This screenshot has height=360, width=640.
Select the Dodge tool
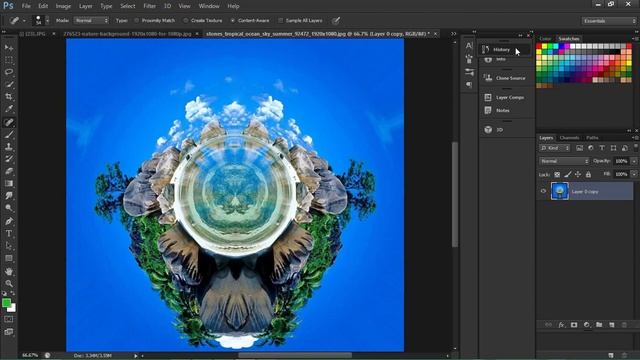point(9,208)
